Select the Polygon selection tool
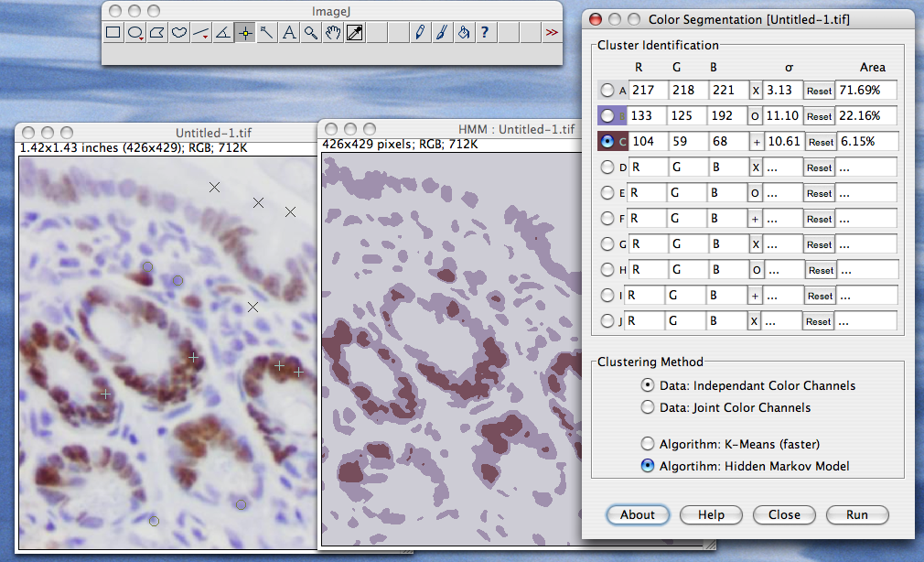The image size is (924, 562). click(x=157, y=33)
